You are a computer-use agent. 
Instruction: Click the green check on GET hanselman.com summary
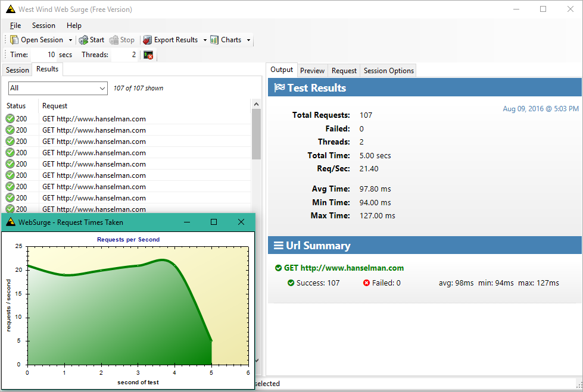(278, 268)
